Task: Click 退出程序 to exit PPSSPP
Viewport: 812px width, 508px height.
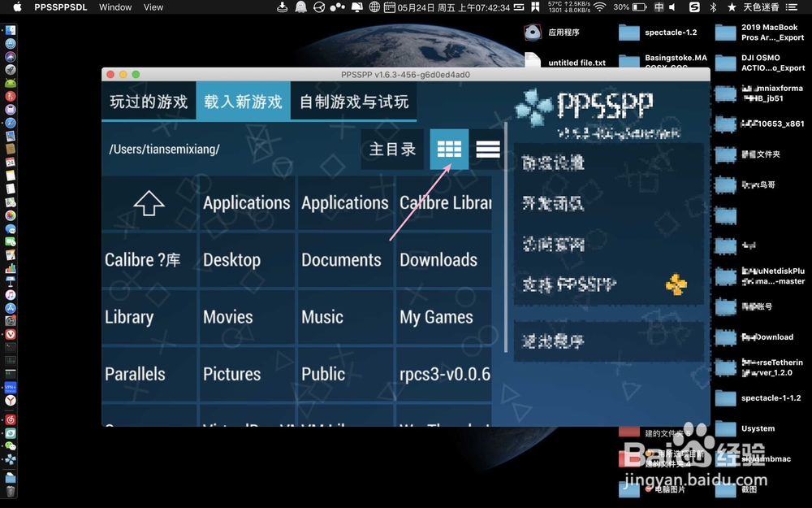Action: (608, 341)
